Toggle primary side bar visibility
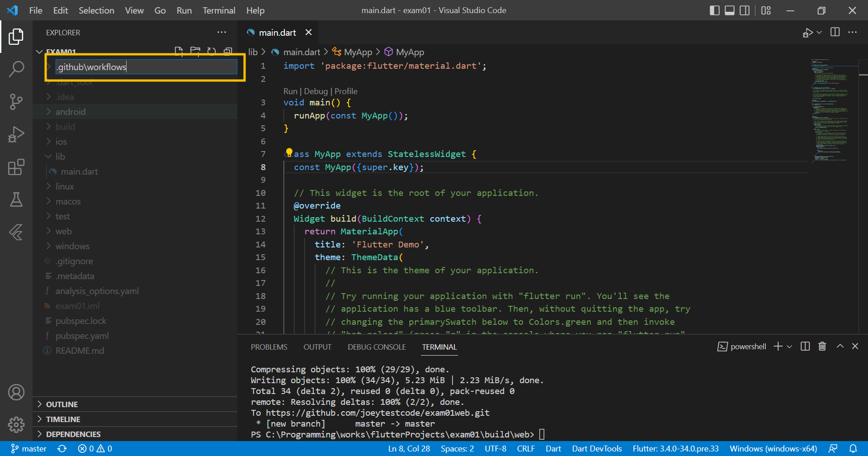The image size is (868, 456). [x=715, y=10]
